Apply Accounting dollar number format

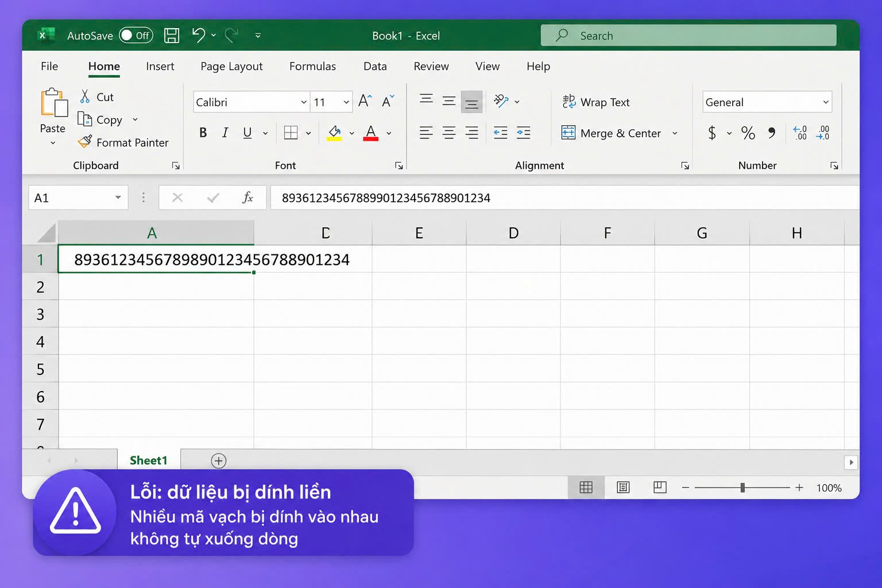(x=712, y=133)
